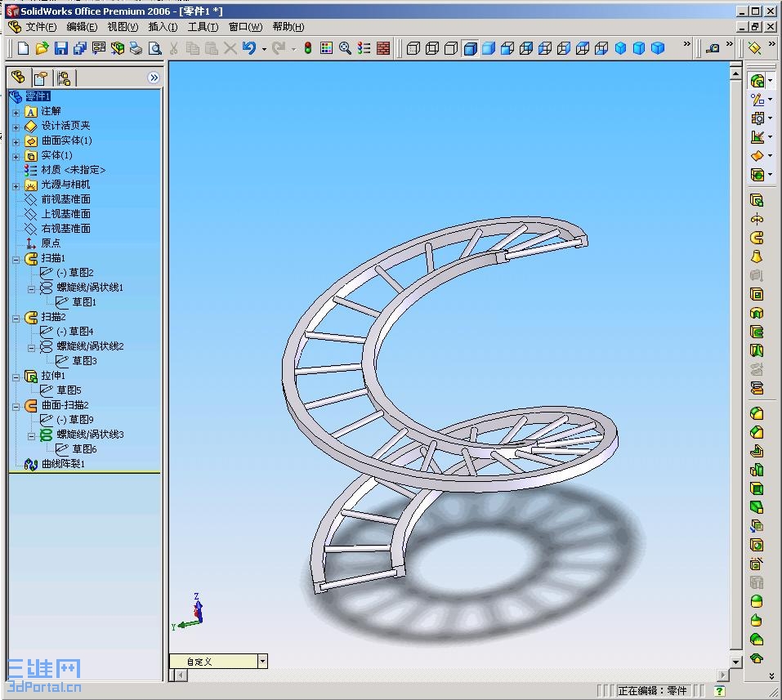Viewport: 782px width, 700px height.
Task: Expand the 设计活页夹 node
Action: pos(16,127)
